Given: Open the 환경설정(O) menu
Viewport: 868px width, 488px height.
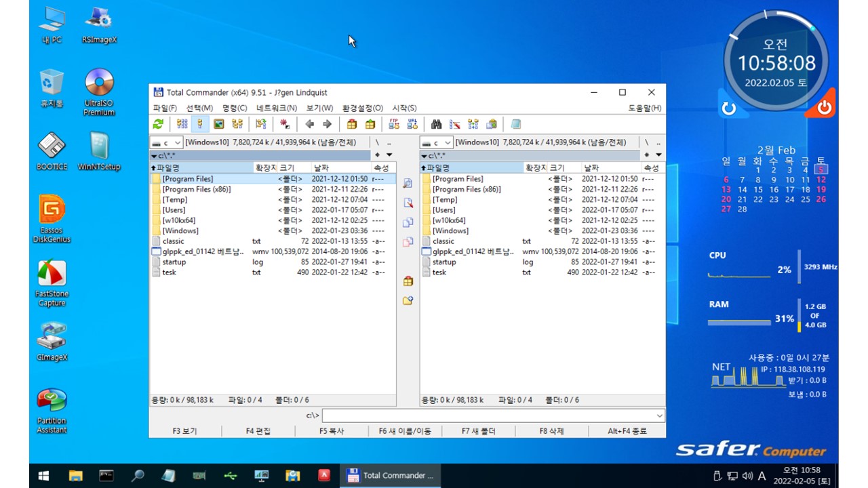Looking at the screenshot, I should (363, 108).
